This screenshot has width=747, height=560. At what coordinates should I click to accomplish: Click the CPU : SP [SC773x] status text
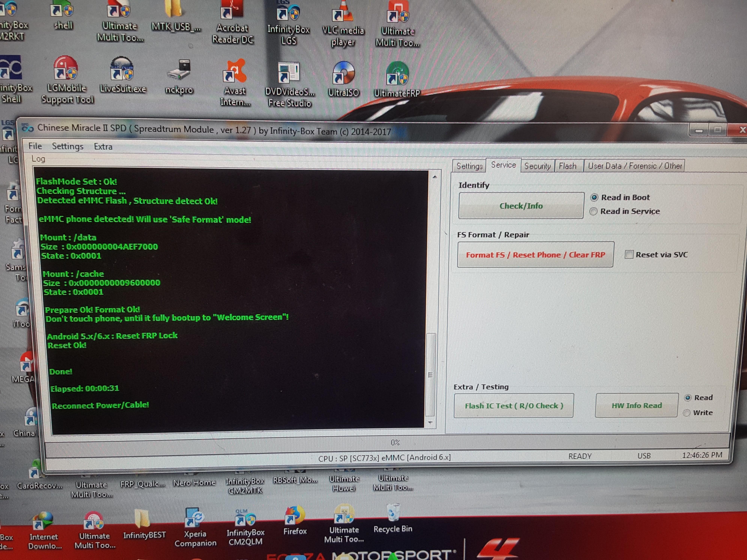pos(384,458)
